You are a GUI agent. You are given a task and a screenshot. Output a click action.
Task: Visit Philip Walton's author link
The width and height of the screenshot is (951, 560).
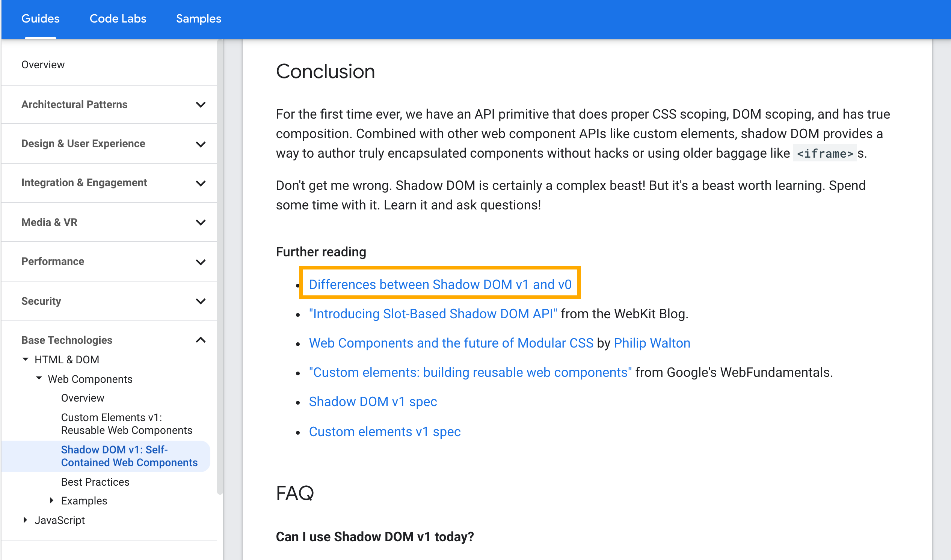click(652, 343)
